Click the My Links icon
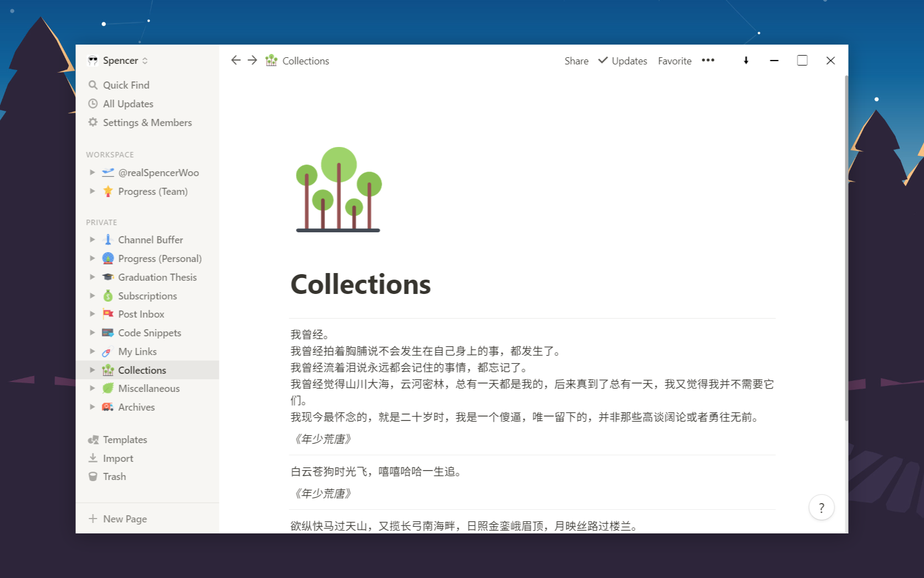The height and width of the screenshot is (578, 924). click(108, 351)
